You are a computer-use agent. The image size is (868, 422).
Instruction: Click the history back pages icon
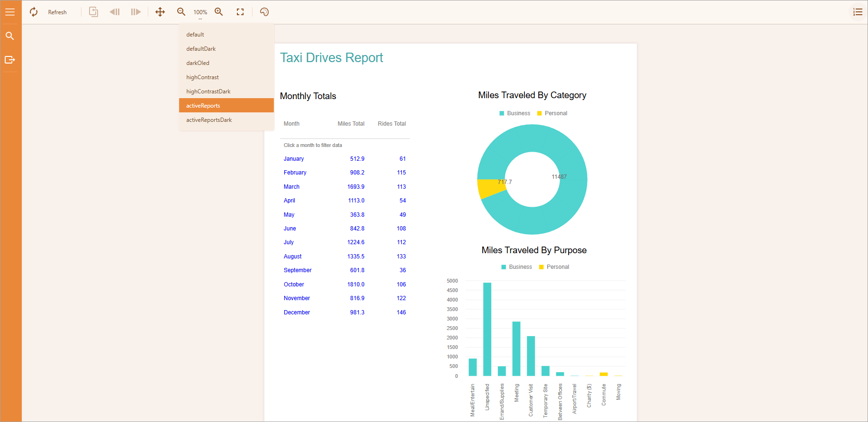[x=94, y=12]
